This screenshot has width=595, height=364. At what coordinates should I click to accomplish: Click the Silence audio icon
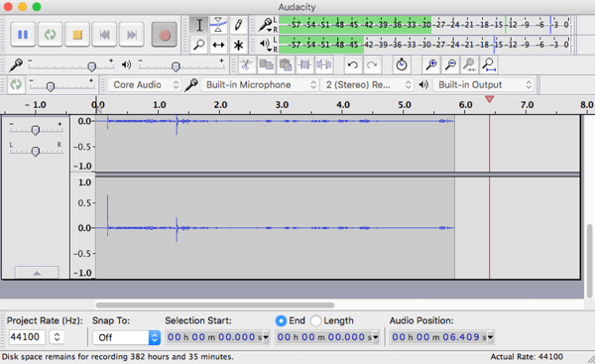point(323,64)
